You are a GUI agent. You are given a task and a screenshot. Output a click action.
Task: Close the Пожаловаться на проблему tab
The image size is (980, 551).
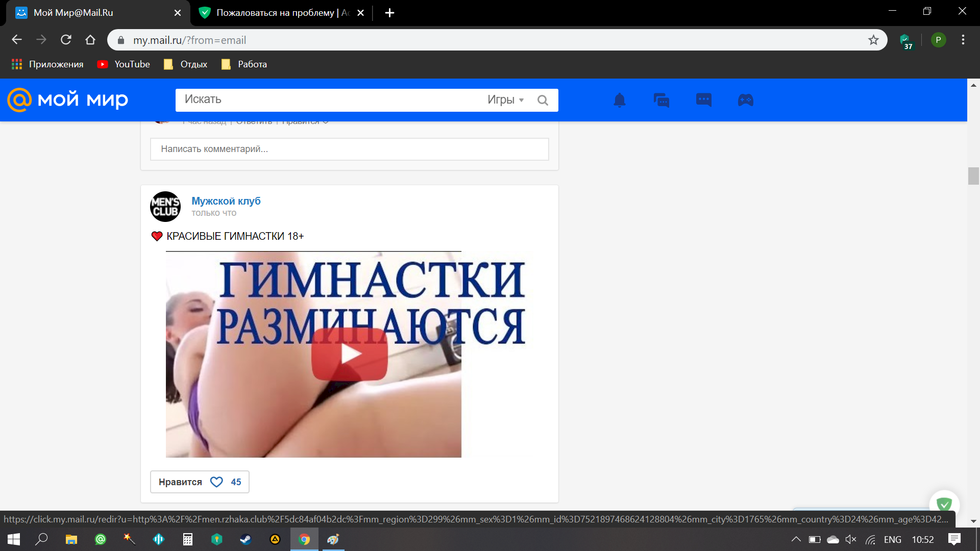[x=360, y=13]
